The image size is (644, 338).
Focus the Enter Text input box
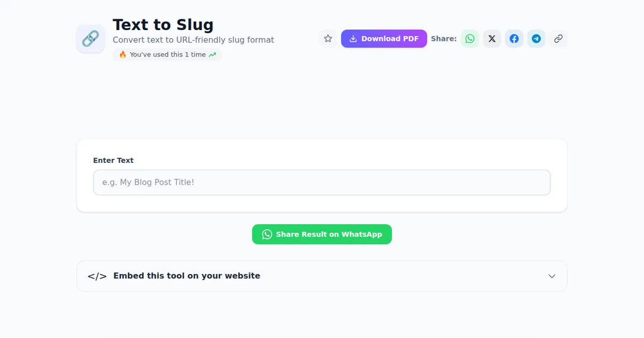[x=322, y=182]
